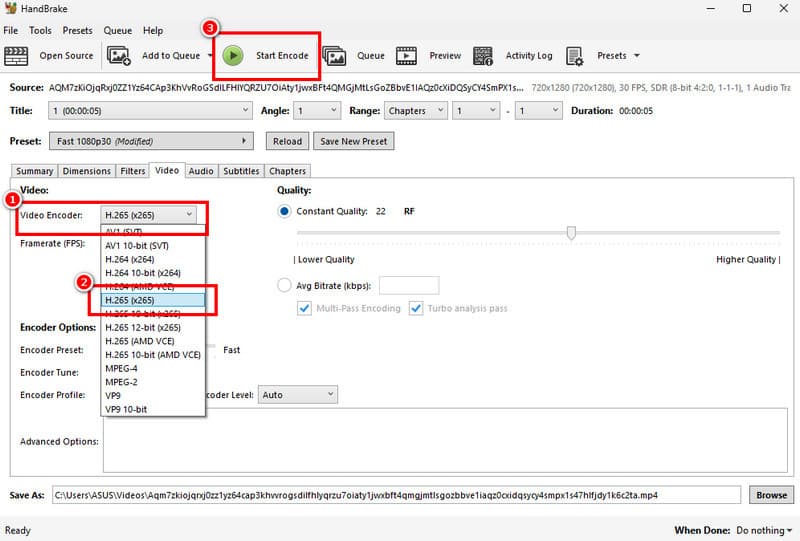This screenshot has width=800, height=541.
Task: Click the Add to Queue icon
Action: pyautogui.click(x=120, y=56)
